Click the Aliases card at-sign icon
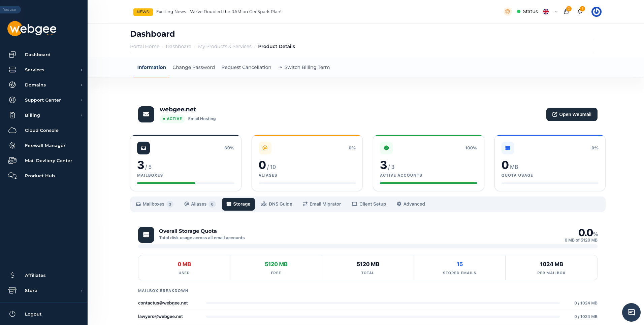 pos(265,148)
